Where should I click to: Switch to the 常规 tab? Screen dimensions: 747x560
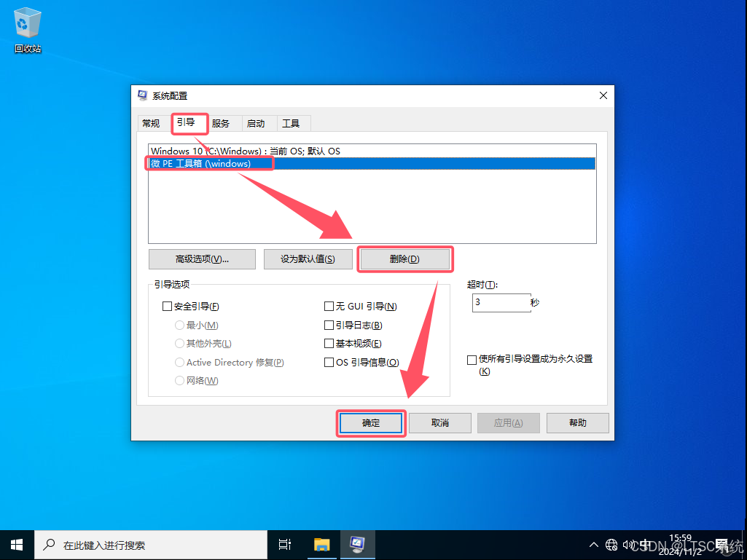click(x=151, y=123)
